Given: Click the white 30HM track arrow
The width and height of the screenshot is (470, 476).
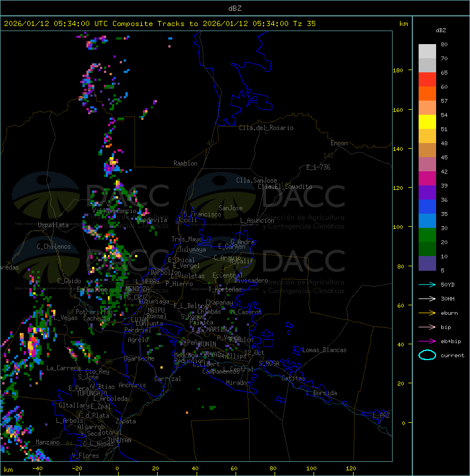Looking at the screenshot, I should coord(427,298).
